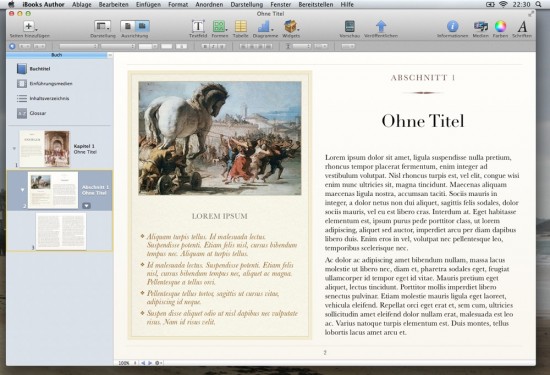The image size is (550, 375).
Task: Open the font family dropdown
Action: [78, 46]
